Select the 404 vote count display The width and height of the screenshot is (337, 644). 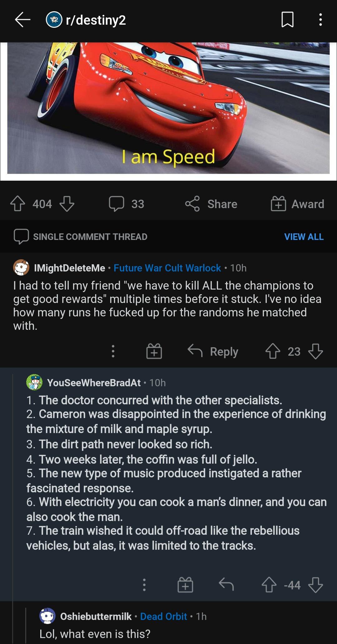[x=42, y=203]
